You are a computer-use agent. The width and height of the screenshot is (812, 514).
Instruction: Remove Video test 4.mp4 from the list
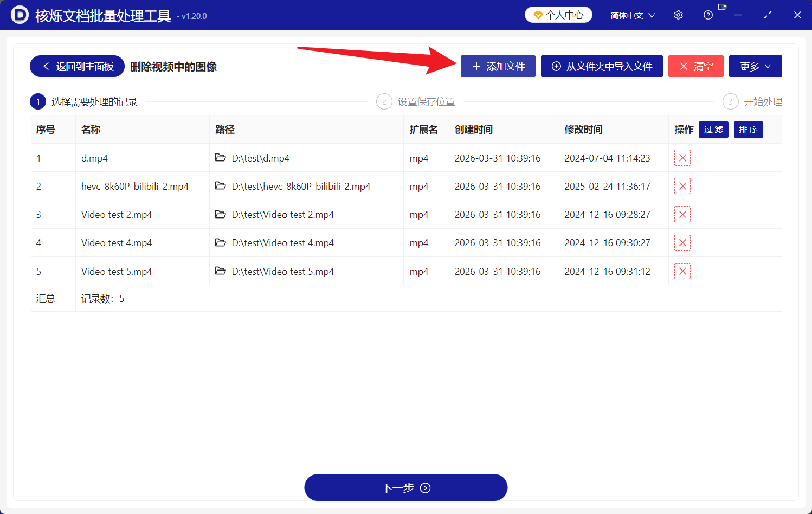pos(682,242)
